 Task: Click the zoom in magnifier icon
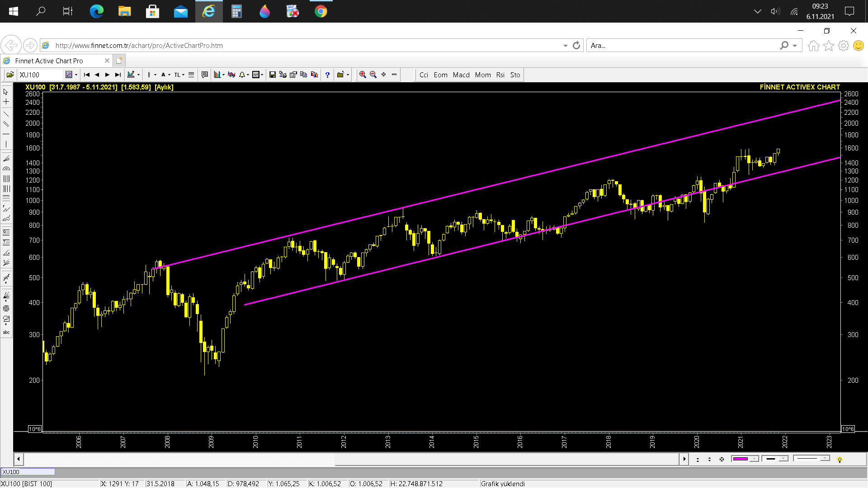[x=363, y=75]
